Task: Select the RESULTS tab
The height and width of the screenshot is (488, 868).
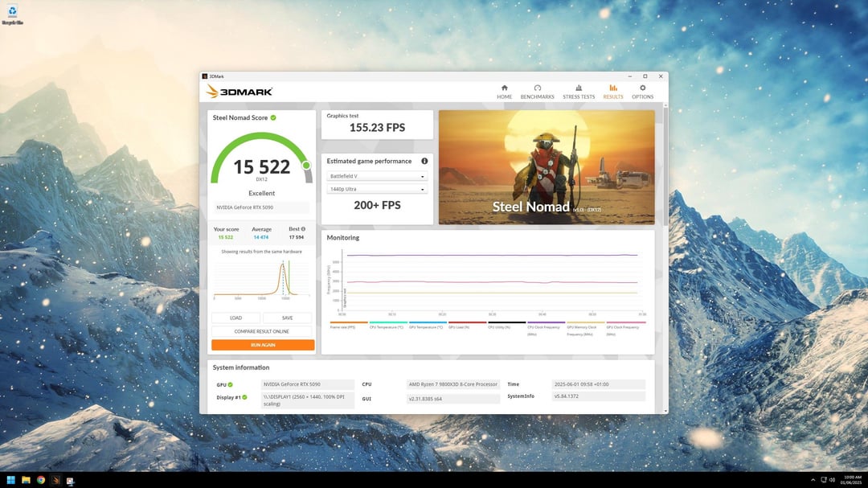Action: click(x=612, y=92)
